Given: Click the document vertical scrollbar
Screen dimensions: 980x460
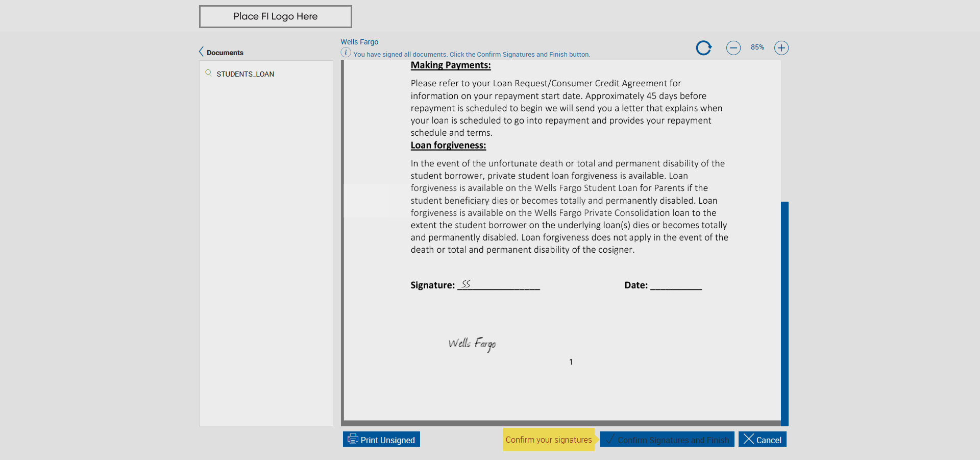Looking at the screenshot, I should [x=785, y=313].
